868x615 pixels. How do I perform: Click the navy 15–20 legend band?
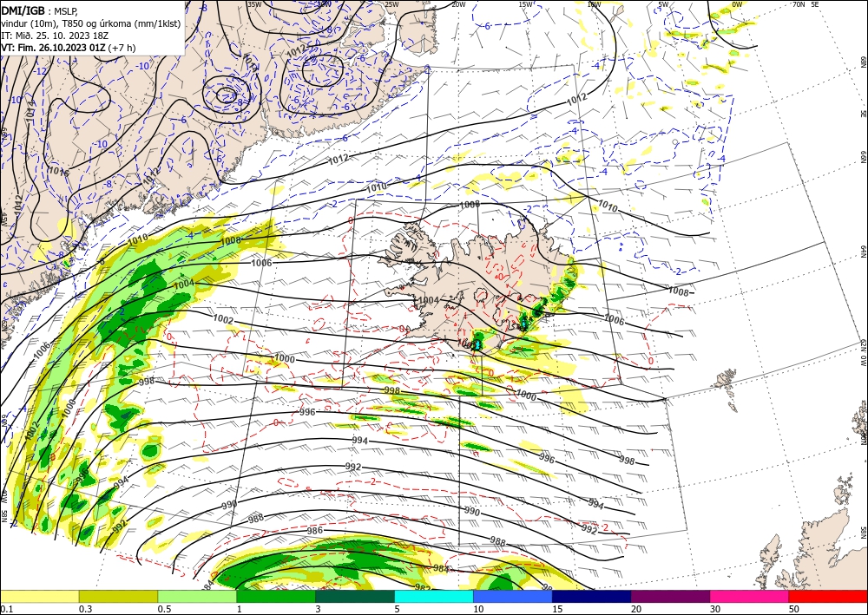(x=592, y=596)
